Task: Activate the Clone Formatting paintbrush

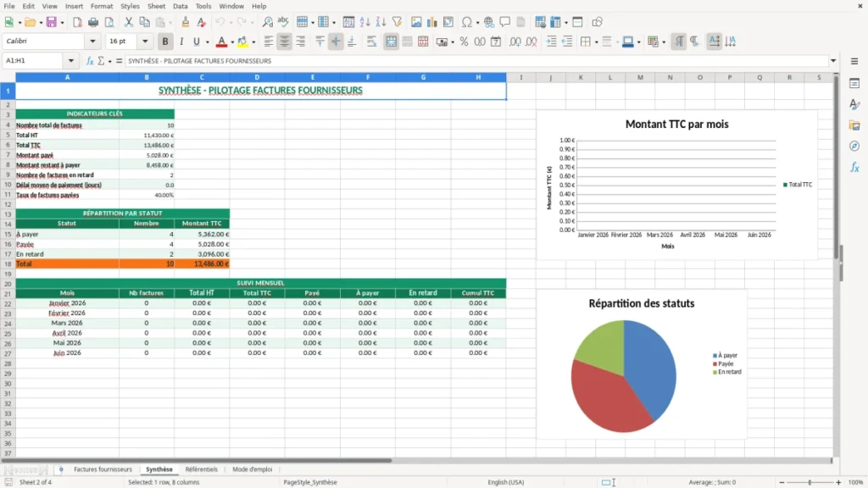Action: tap(185, 22)
